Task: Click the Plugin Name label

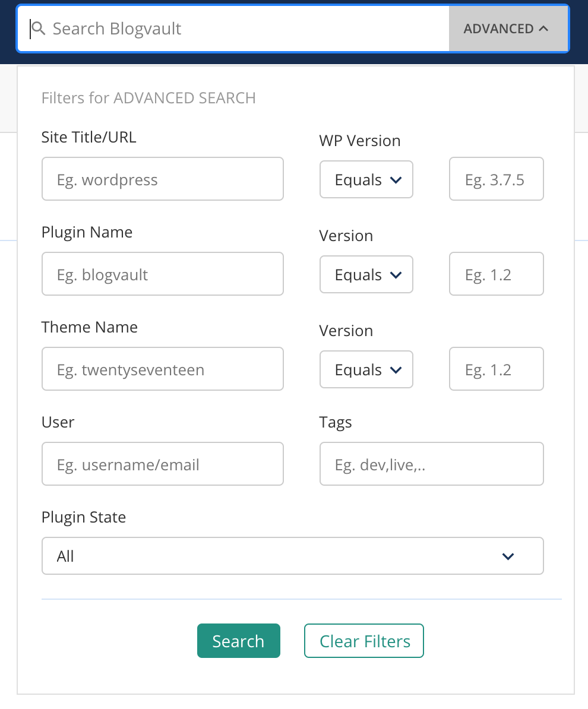Action: coord(87,232)
